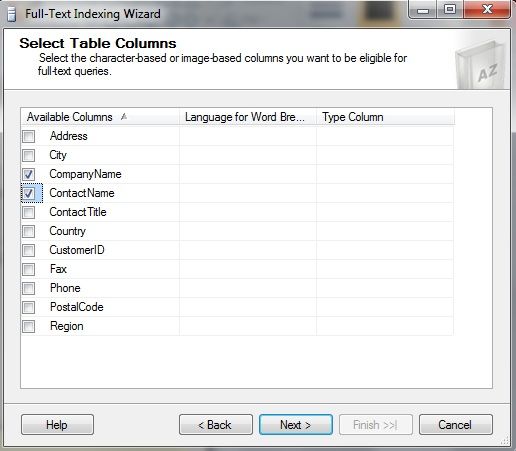Open the language cell for CompanyName
The height and width of the screenshot is (451, 516).
(x=248, y=174)
